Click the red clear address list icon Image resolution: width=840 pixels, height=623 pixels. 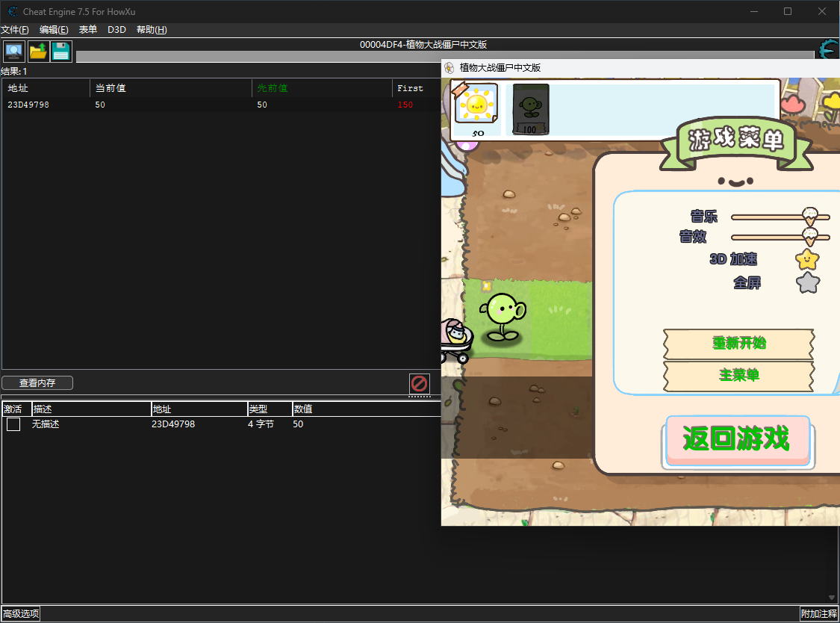click(420, 384)
